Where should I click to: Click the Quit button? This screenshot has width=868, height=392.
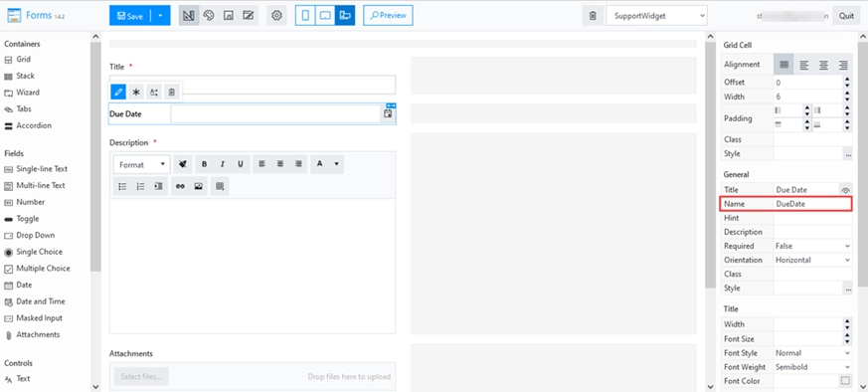tap(846, 16)
